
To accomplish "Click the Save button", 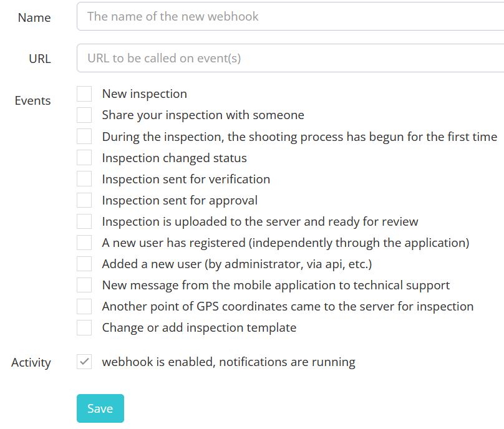I will [x=100, y=408].
